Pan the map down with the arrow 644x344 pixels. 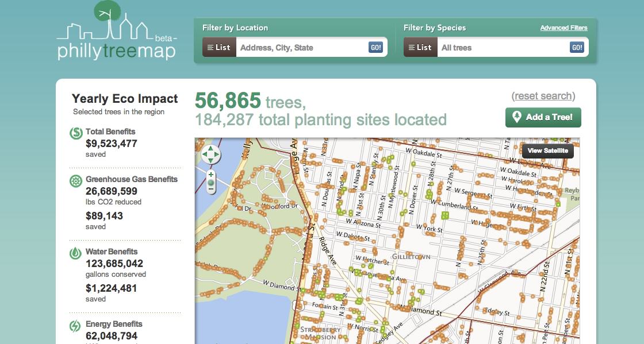point(211,160)
